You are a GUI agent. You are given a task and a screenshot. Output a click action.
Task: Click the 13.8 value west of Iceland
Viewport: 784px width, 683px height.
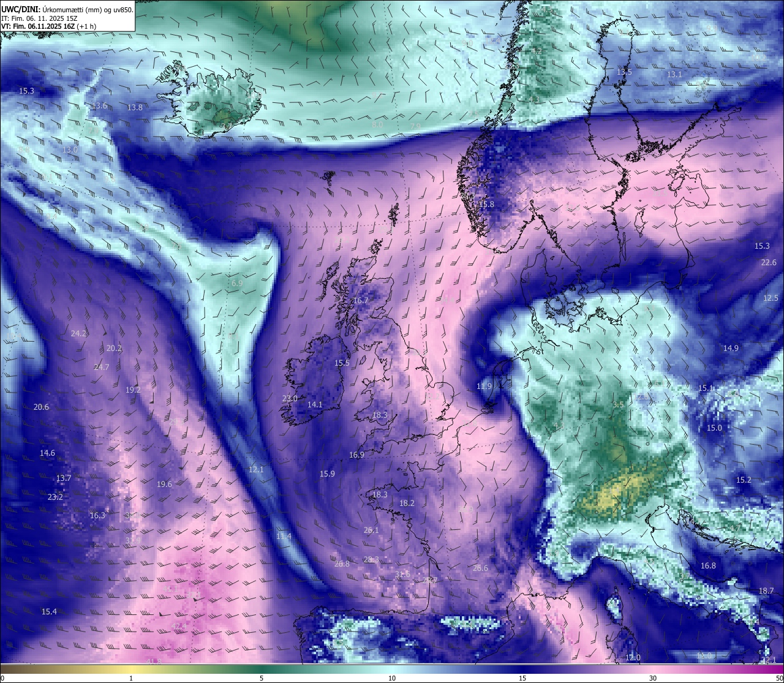[x=135, y=108]
